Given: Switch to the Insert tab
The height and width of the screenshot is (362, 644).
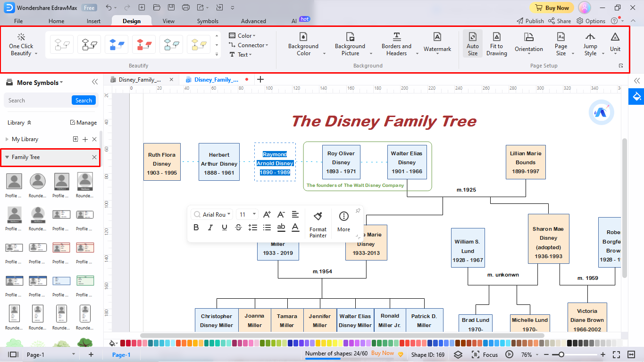Looking at the screenshot, I should point(93,21).
